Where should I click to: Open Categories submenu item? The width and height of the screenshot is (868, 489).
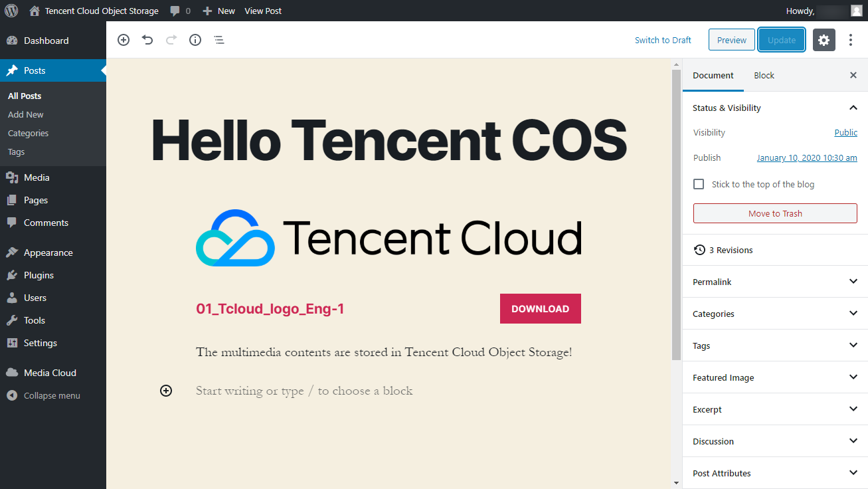(x=29, y=133)
